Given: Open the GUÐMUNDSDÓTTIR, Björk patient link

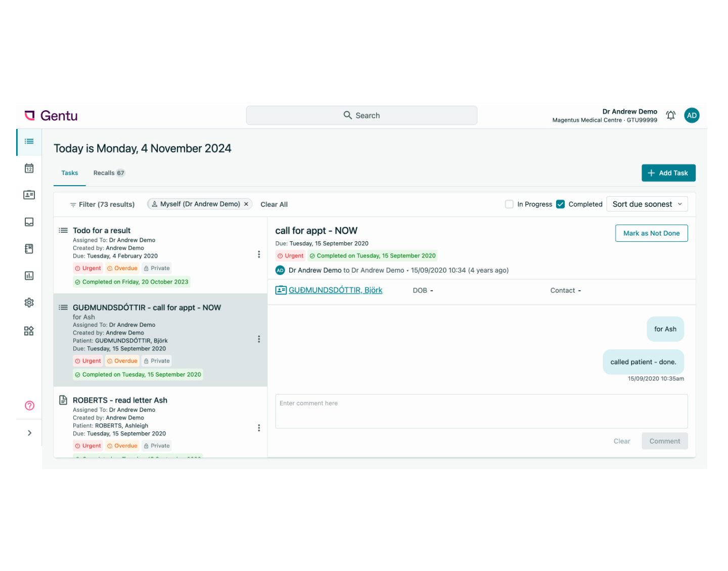Looking at the screenshot, I should click(x=335, y=290).
